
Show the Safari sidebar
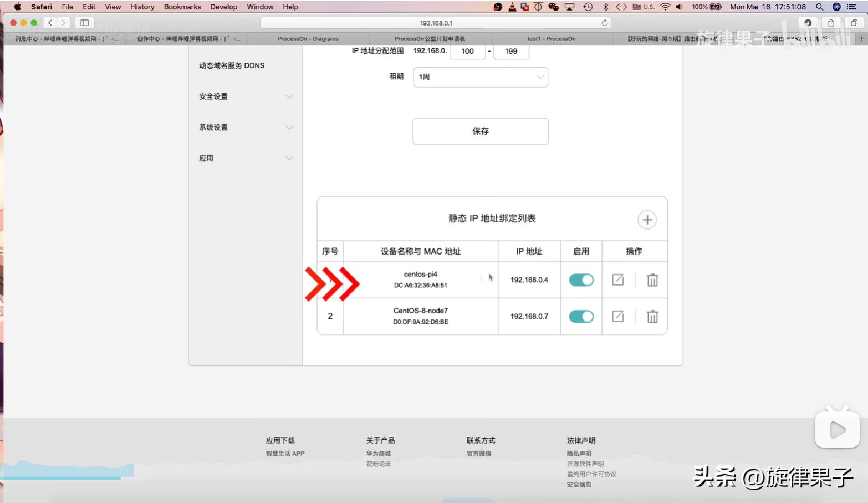point(84,23)
